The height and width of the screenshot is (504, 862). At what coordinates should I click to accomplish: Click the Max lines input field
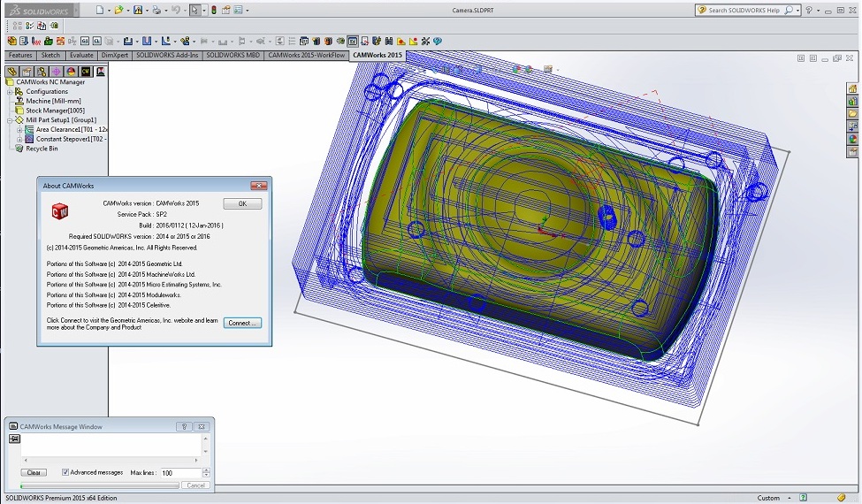181,473
